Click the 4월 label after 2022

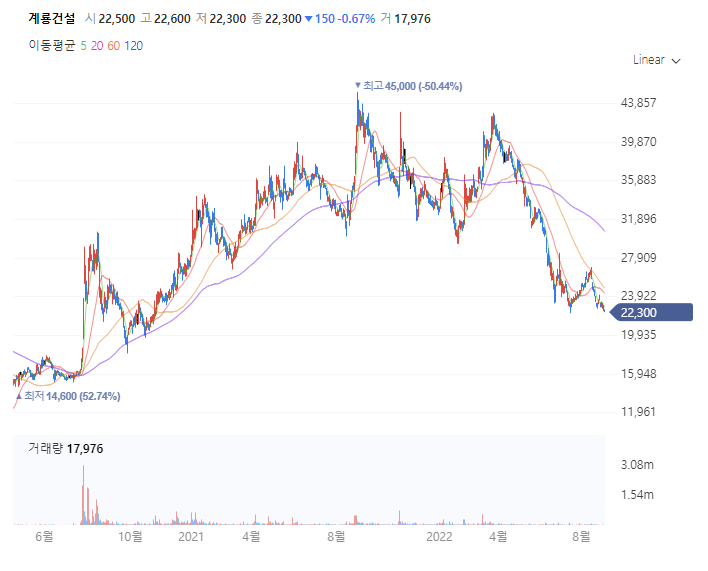[x=498, y=537]
